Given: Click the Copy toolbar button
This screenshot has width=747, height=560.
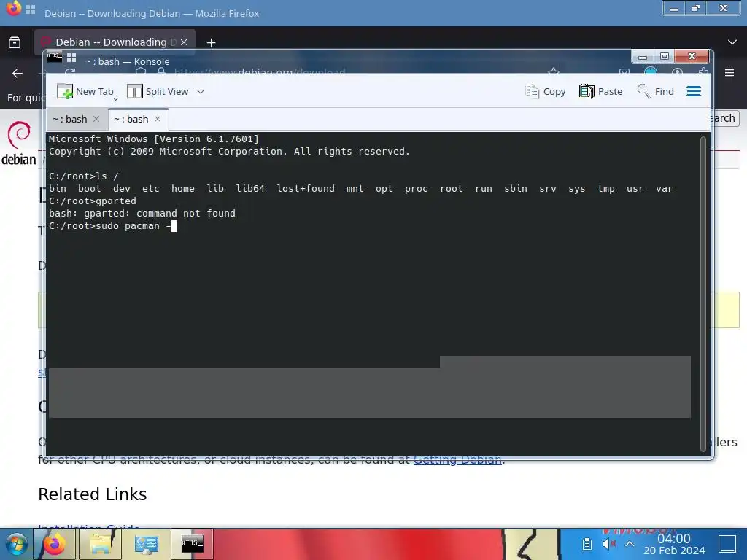Looking at the screenshot, I should (546, 91).
